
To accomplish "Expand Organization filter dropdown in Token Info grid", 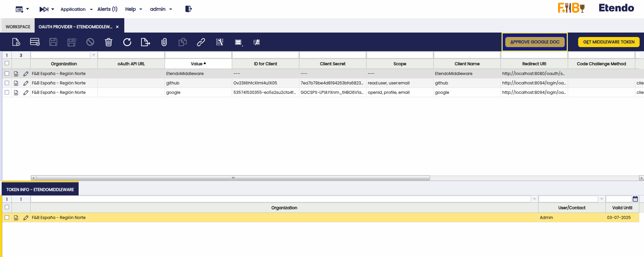I will (x=534, y=199).
